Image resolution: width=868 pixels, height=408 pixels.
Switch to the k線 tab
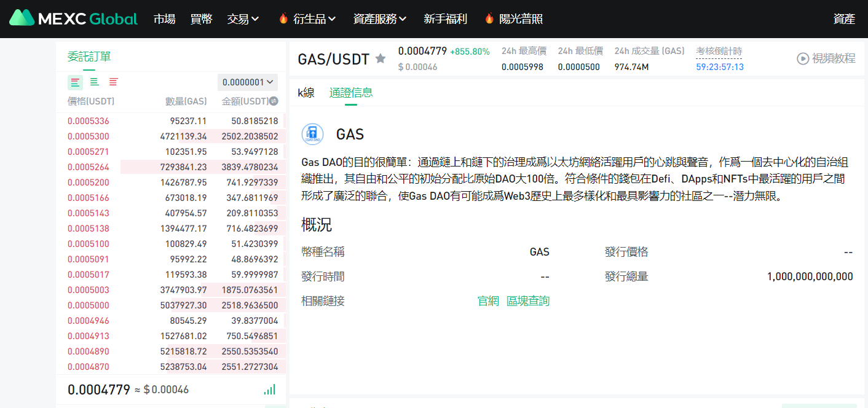(x=306, y=93)
